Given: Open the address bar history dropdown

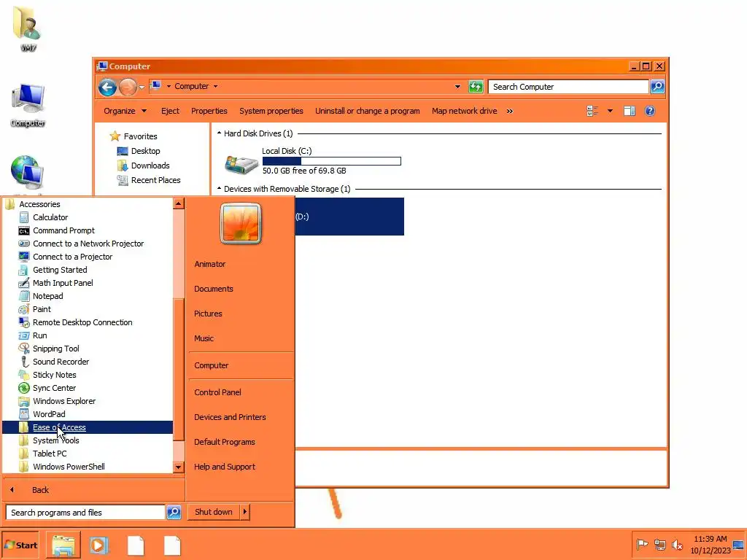Looking at the screenshot, I should (457, 87).
